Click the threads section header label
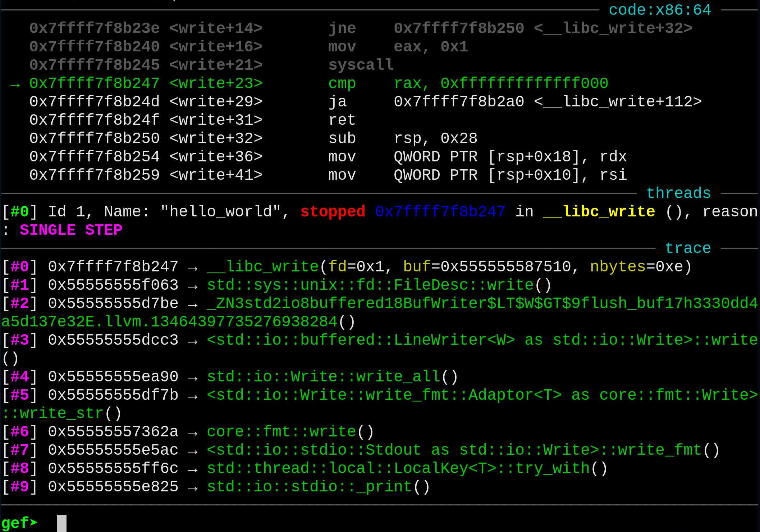This screenshot has height=532, width=760. point(678,193)
